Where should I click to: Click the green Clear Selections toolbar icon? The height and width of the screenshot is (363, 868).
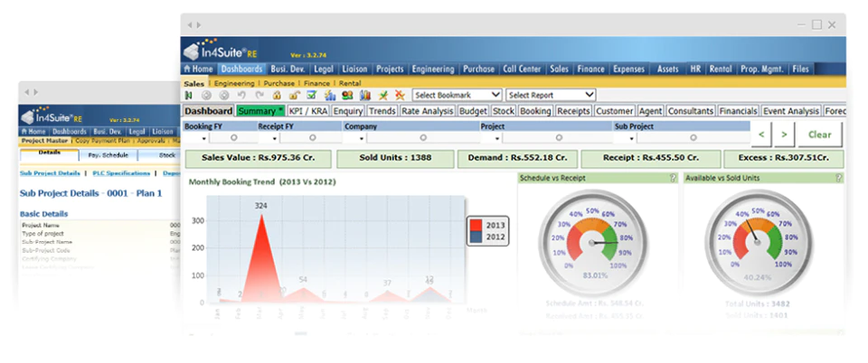coord(188,95)
